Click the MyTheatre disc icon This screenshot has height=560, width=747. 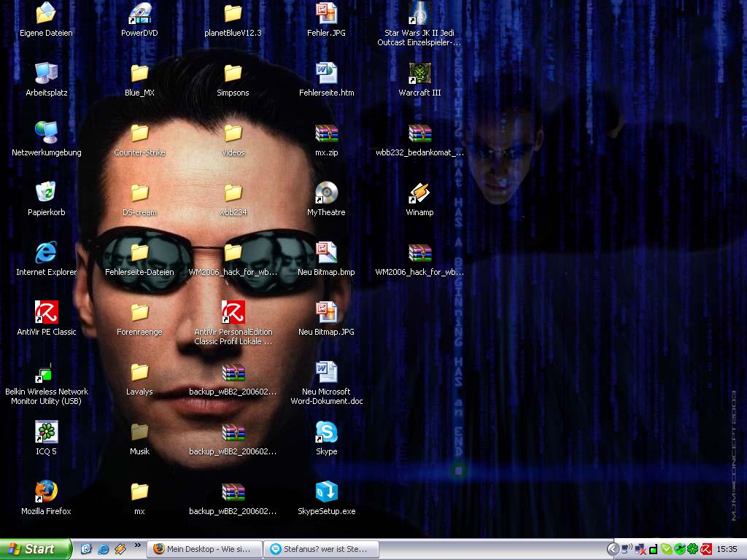pyautogui.click(x=326, y=192)
